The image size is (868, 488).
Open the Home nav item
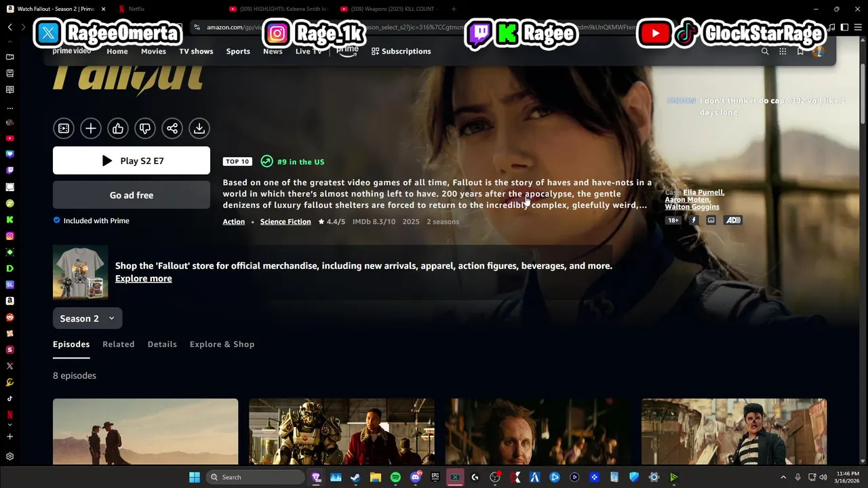[x=117, y=52]
